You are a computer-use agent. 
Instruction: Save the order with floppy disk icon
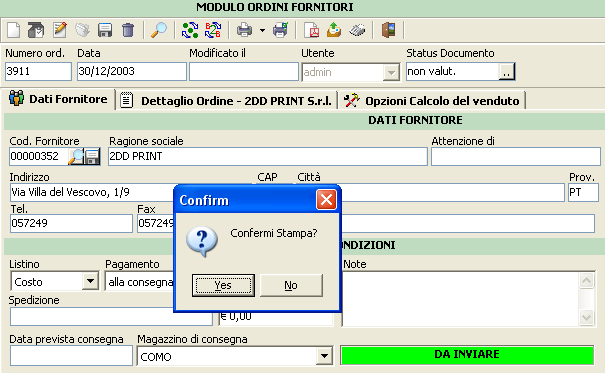pyautogui.click(x=105, y=30)
